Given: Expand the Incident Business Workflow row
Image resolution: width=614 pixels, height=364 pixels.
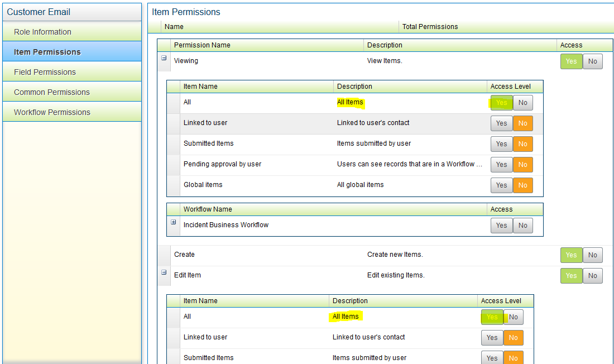Looking at the screenshot, I should [x=174, y=222].
